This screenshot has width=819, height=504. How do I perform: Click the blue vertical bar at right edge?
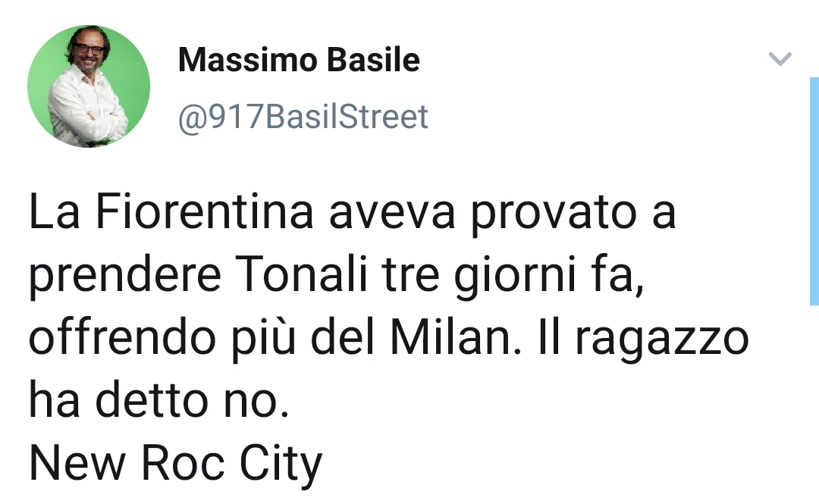814,189
